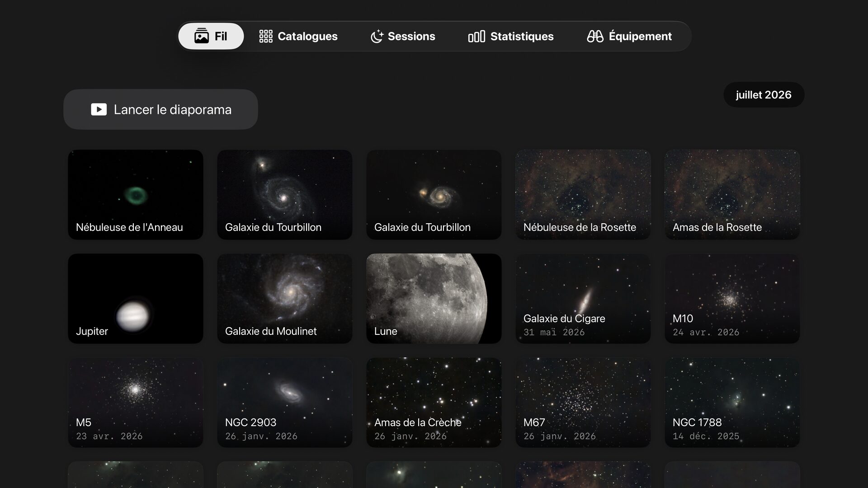868x488 pixels.
Task: Click the binoculars icon beside Équipement
Action: point(595,36)
